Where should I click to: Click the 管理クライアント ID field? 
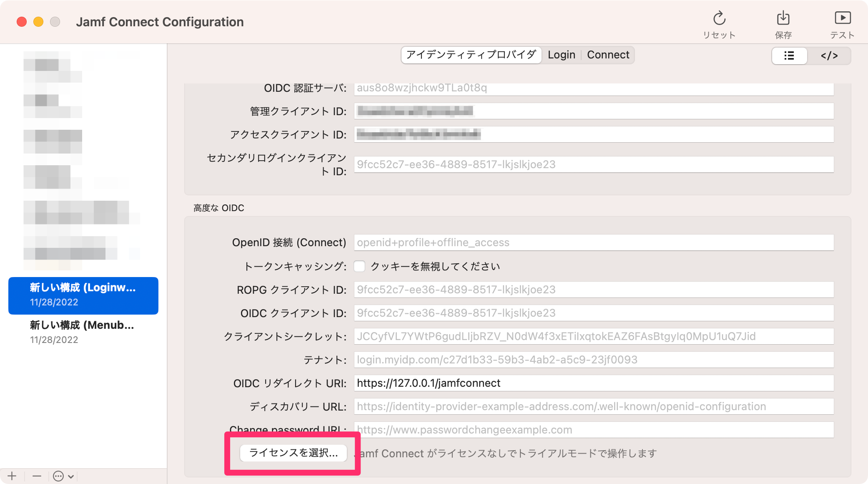pyautogui.click(x=594, y=111)
